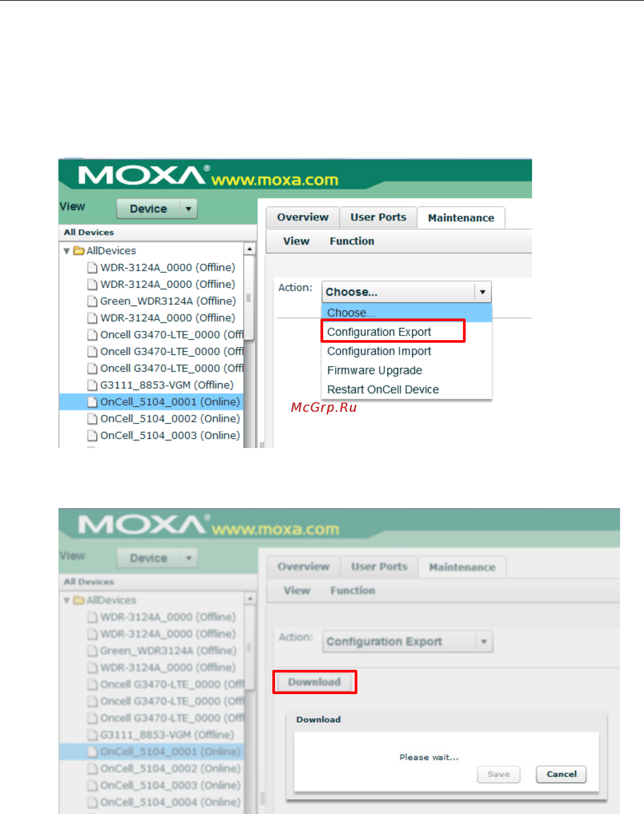Select Green_WDR3124A (Offline) in the sharp screenshot
This screenshot has height=814, width=644.
click(x=168, y=301)
